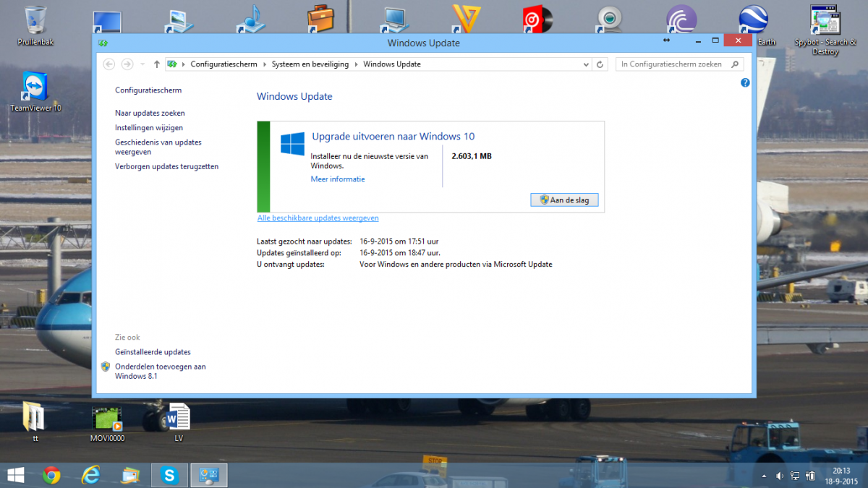Click the address bar Windows Update icon
868x488 pixels.
pos(172,64)
